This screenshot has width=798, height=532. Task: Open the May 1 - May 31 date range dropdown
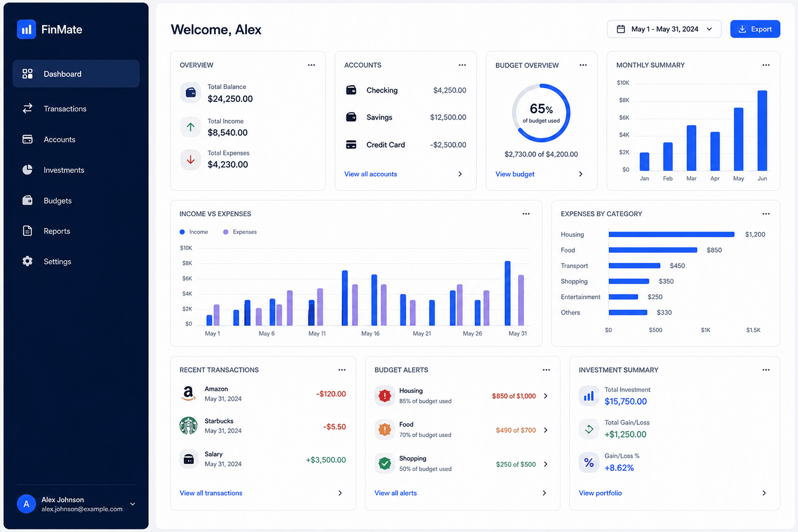664,29
